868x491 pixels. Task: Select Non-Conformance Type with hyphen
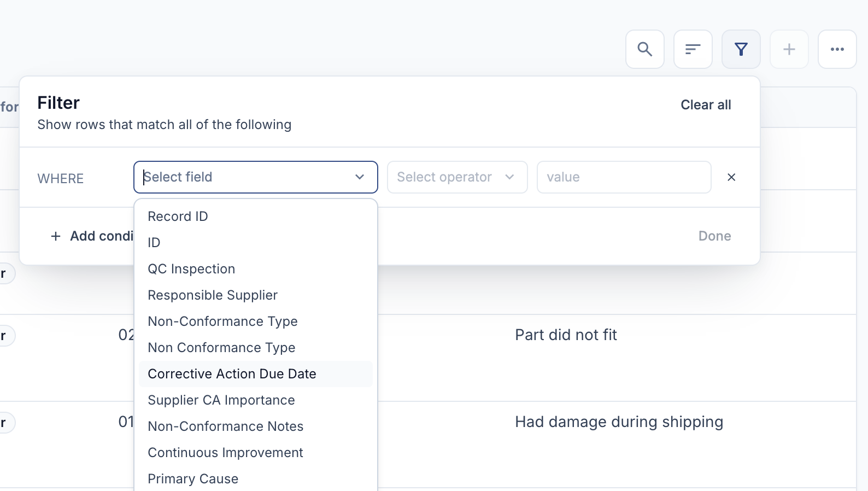[256, 322]
